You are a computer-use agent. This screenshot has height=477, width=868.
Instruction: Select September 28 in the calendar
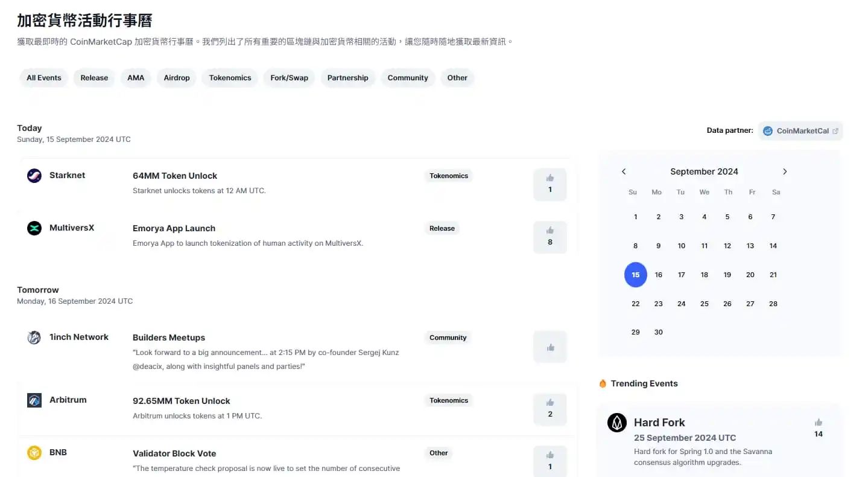pyautogui.click(x=773, y=304)
